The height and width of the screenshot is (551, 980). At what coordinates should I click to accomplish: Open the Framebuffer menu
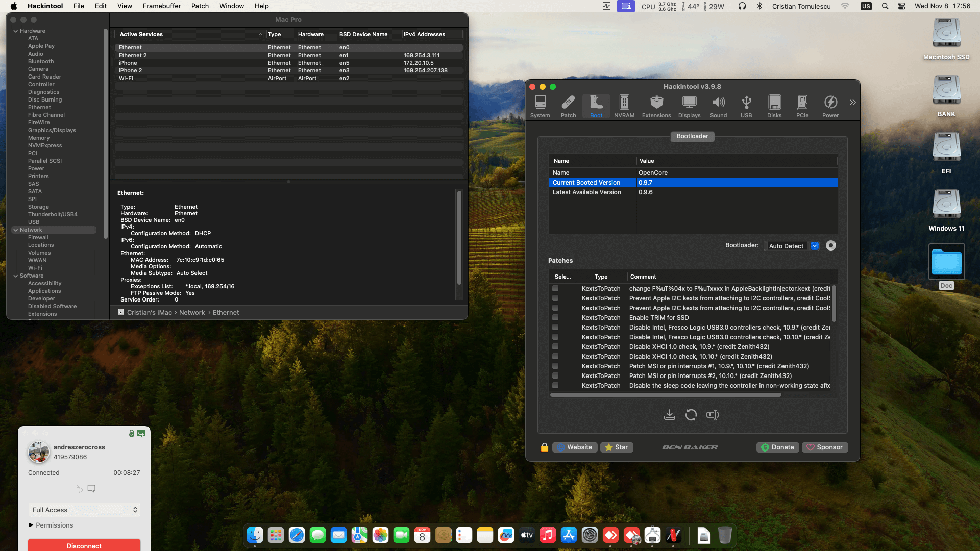(161, 6)
